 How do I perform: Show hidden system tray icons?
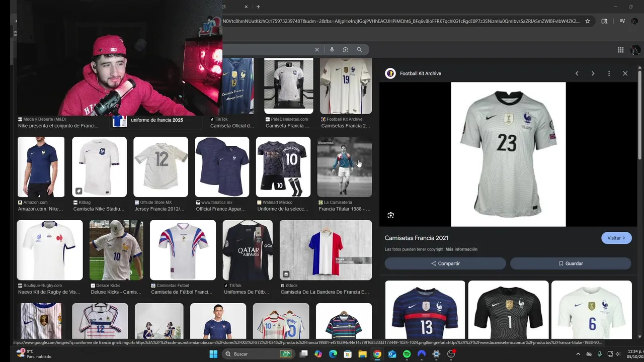pos(578,354)
